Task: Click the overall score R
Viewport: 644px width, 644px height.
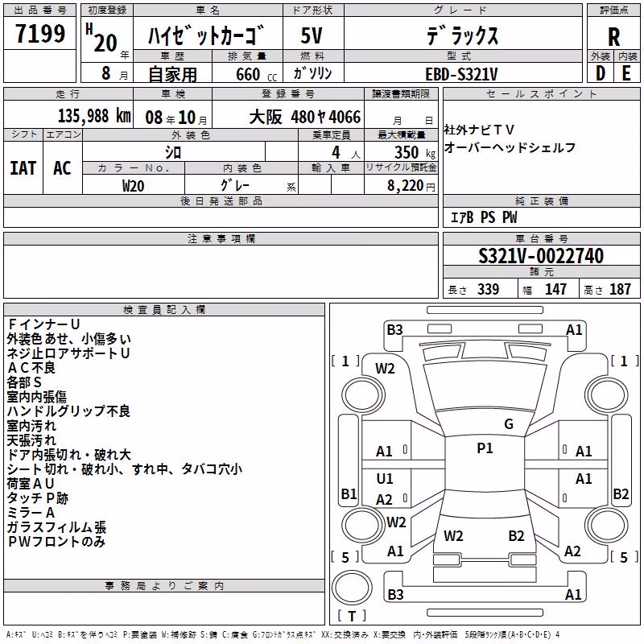Action: point(613,36)
